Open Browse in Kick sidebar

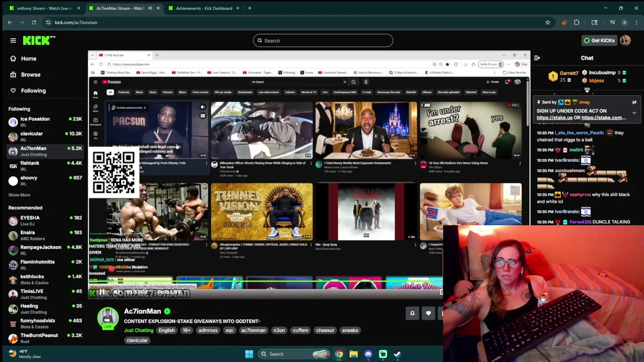(x=25, y=75)
